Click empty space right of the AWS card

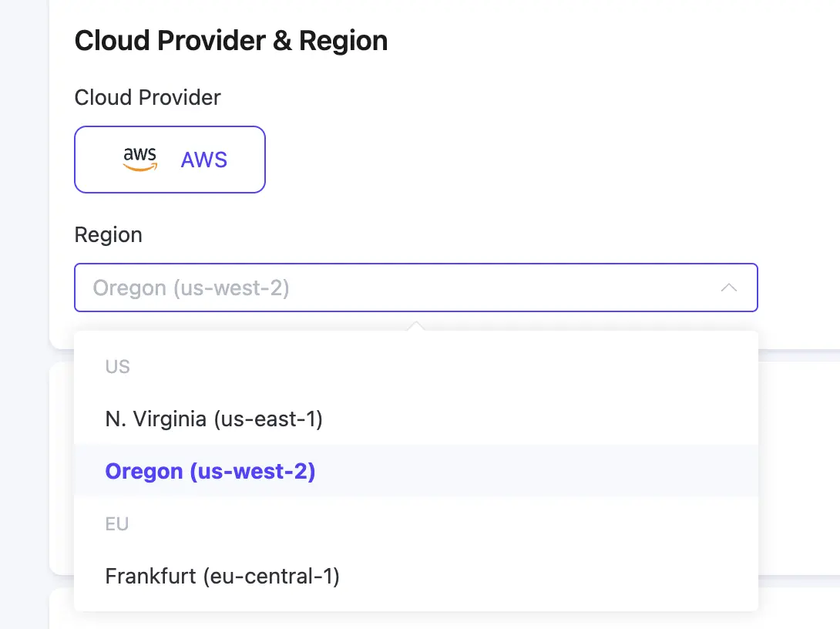(501, 160)
